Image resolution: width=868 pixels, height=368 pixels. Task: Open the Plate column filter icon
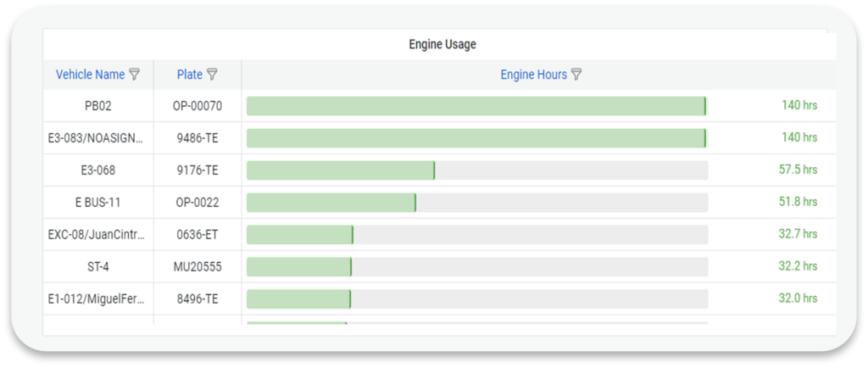click(212, 75)
